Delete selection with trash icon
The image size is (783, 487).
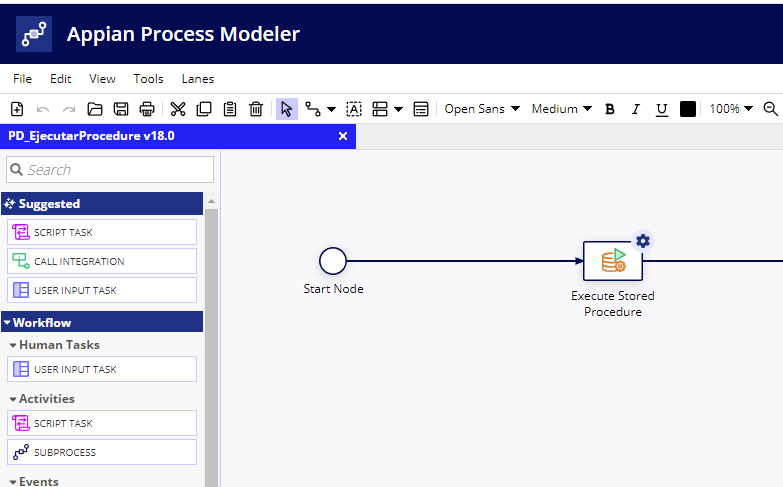click(x=256, y=109)
